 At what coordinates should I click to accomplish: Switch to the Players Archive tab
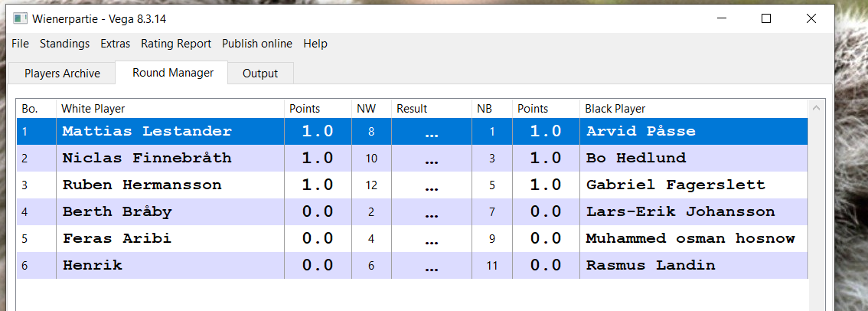(x=62, y=74)
